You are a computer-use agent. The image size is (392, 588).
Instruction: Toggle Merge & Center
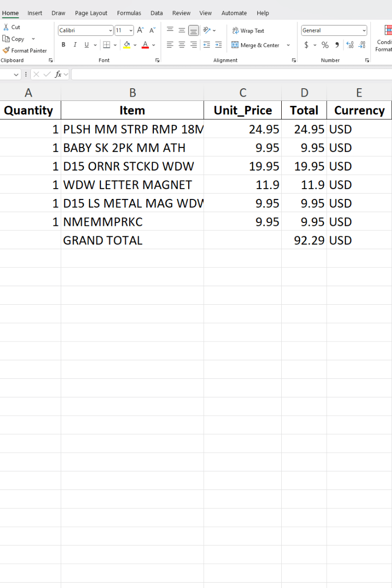click(255, 45)
